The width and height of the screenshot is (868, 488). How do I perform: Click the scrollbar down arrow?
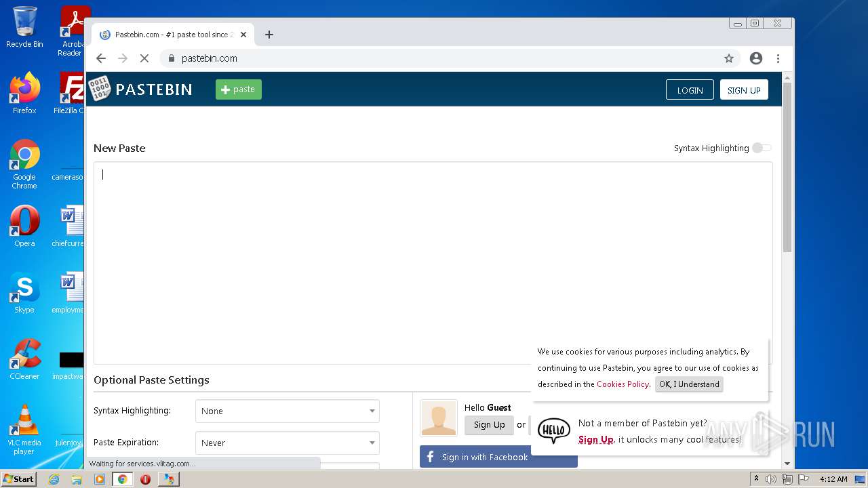[x=787, y=464]
